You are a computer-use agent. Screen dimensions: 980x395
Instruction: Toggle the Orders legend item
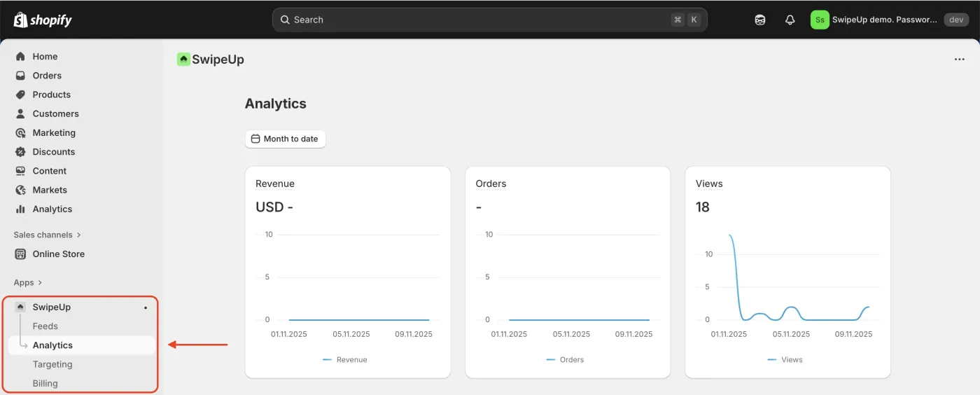coord(565,359)
